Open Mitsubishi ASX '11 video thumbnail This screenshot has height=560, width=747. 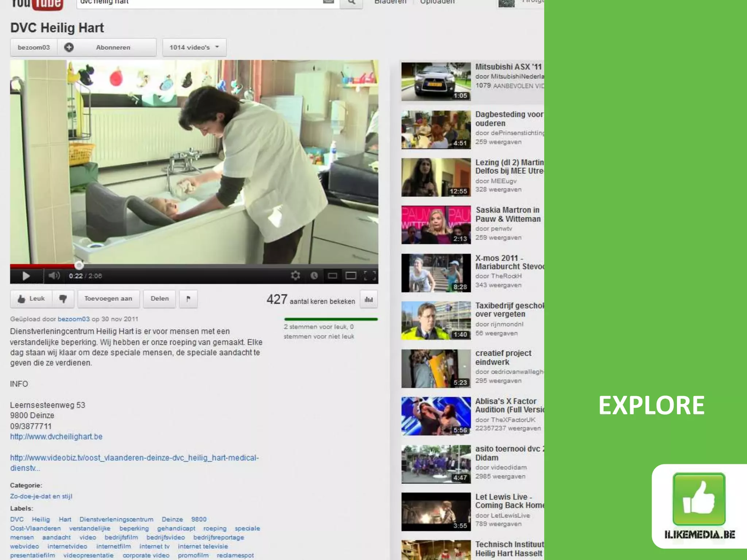[x=436, y=81]
